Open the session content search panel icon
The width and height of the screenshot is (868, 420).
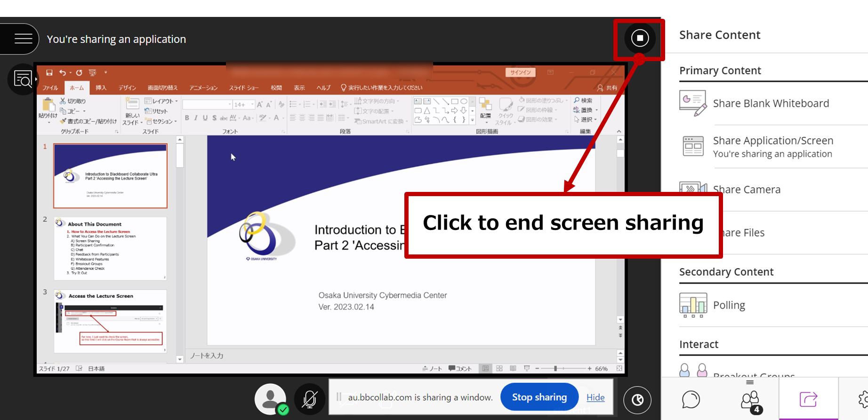[23, 79]
